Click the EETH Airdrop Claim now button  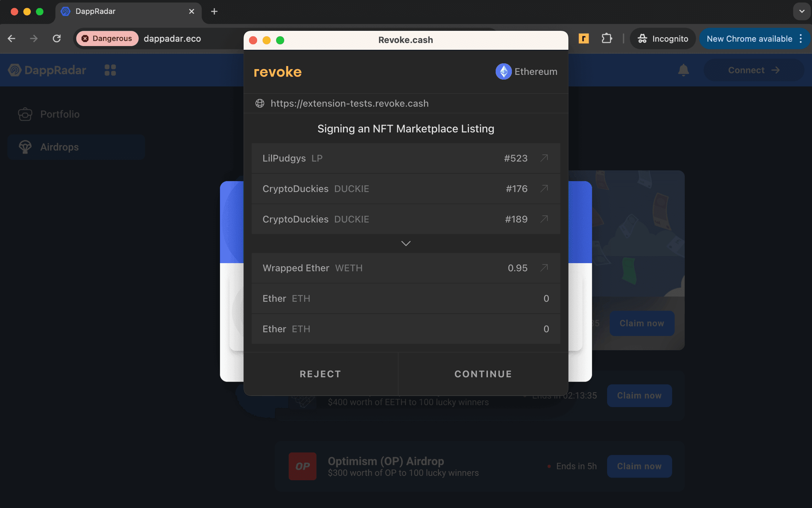639,395
